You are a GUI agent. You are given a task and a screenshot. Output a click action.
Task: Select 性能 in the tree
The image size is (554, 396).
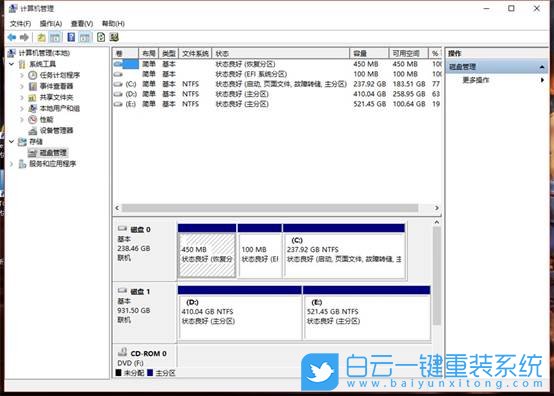pyautogui.click(x=46, y=119)
